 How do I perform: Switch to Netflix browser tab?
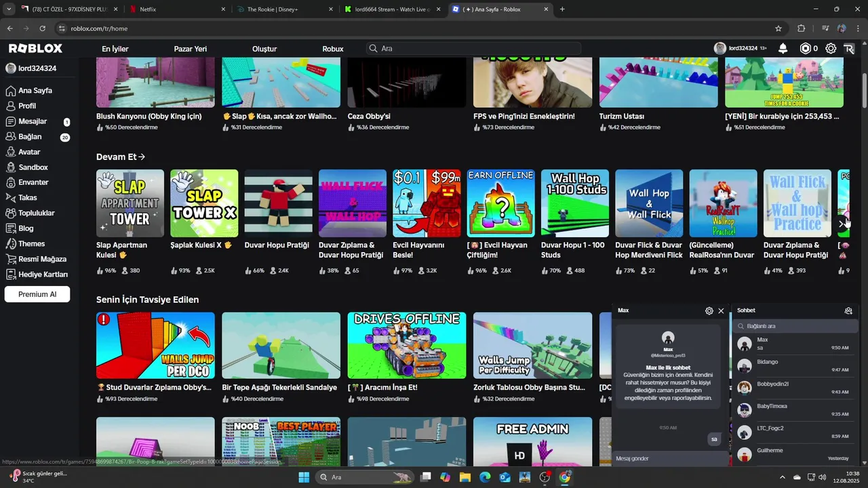tap(179, 9)
